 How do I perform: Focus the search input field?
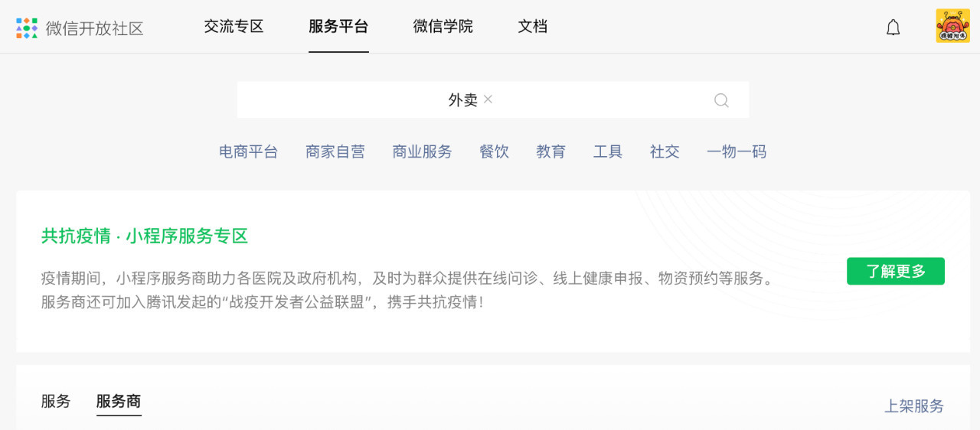point(493,100)
